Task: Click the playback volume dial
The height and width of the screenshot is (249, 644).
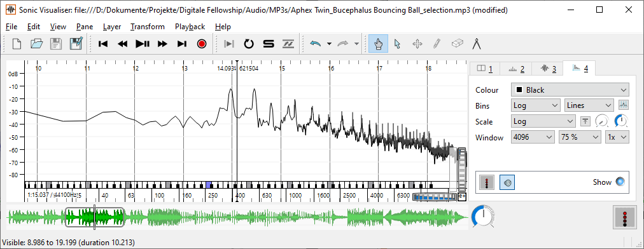Action: [x=483, y=216]
